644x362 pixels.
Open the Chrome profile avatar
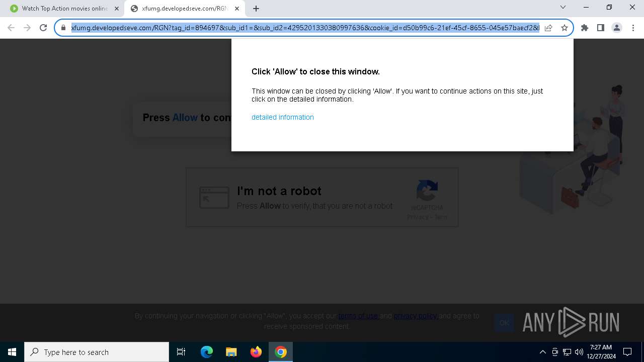pos(617,28)
